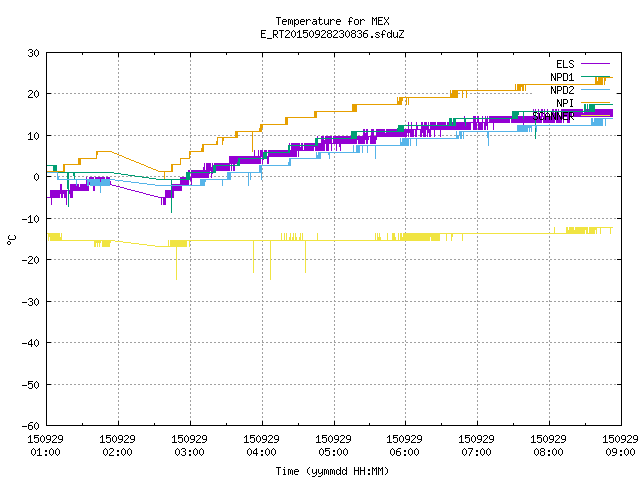Click the °C y-axis unit label
The image size is (640, 480).
point(11,240)
